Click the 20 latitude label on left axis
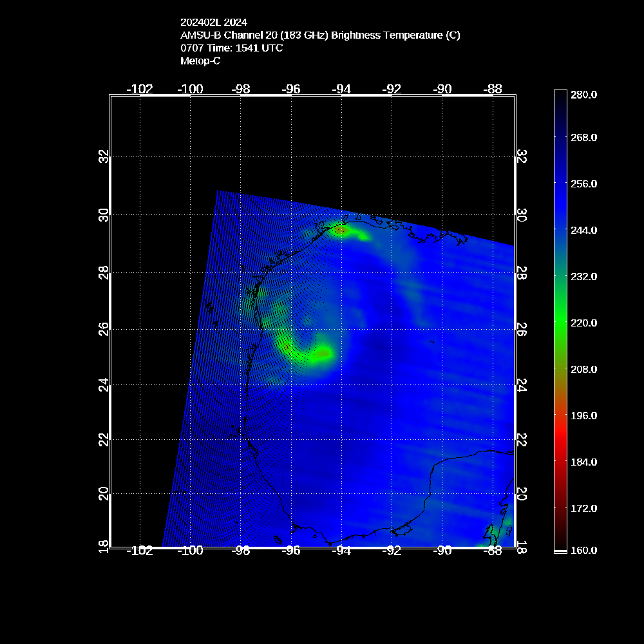The width and height of the screenshot is (644, 644). point(103,493)
